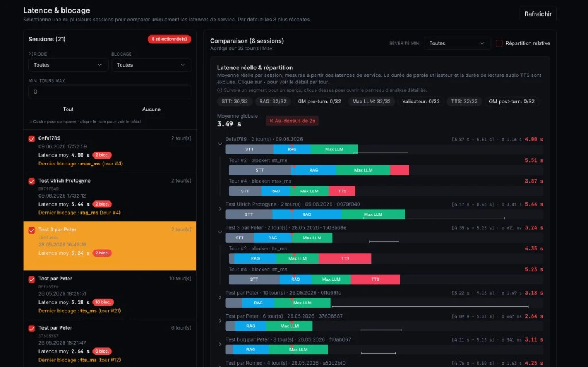Click the TTS: 32/32 chip

pos(464,101)
